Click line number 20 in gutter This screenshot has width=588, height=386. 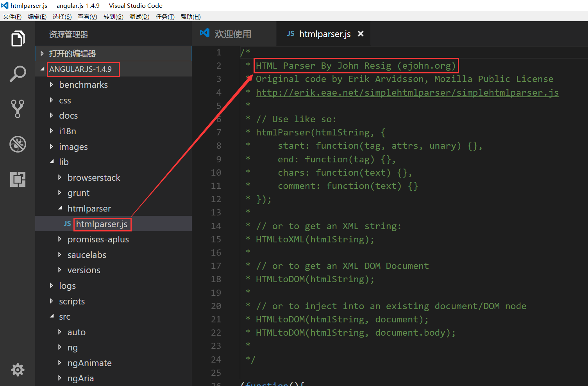tap(216, 306)
